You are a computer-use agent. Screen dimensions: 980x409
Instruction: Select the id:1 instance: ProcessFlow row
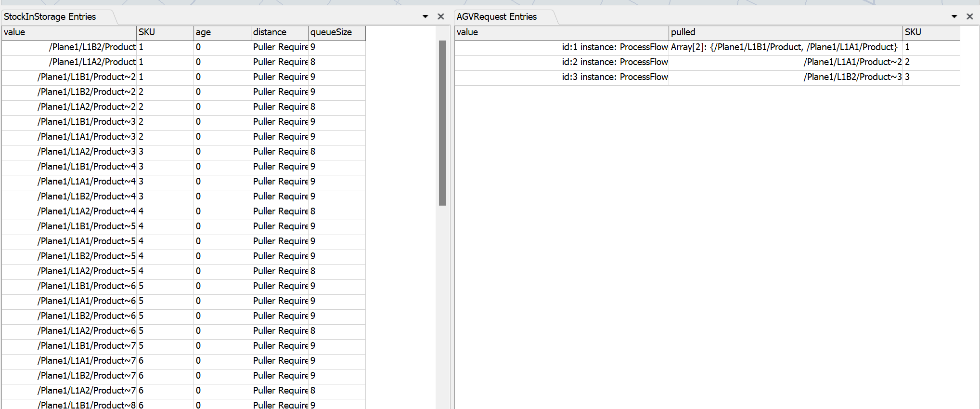click(614, 47)
